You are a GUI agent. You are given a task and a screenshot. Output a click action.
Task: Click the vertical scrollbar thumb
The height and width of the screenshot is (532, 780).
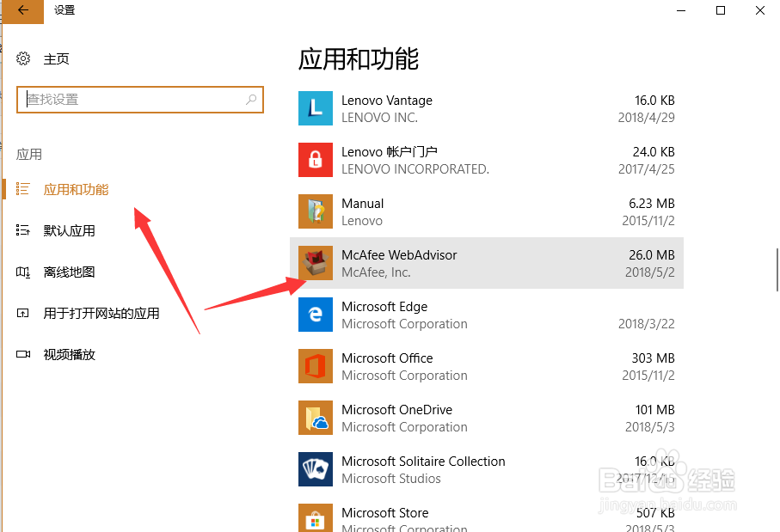777,270
